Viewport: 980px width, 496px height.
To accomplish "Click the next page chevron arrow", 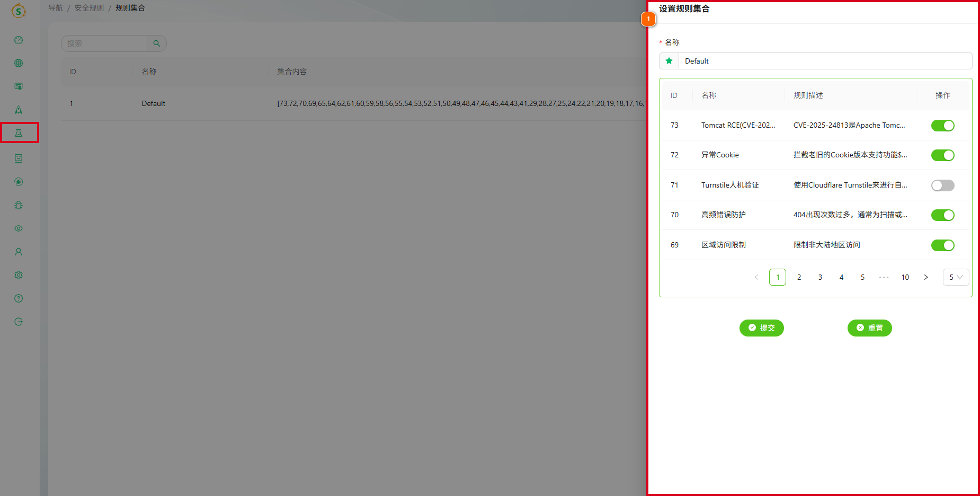I will coord(926,277).
